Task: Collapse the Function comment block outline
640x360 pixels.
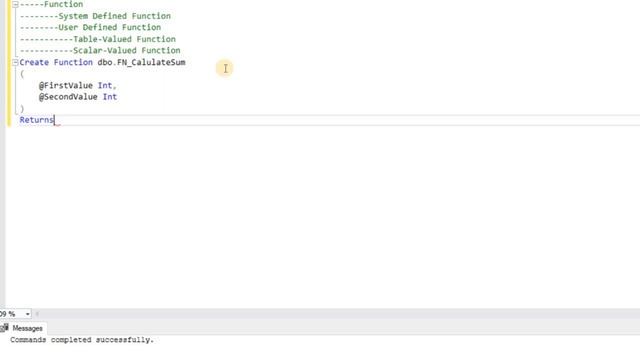Action: (x=15, y=4)
